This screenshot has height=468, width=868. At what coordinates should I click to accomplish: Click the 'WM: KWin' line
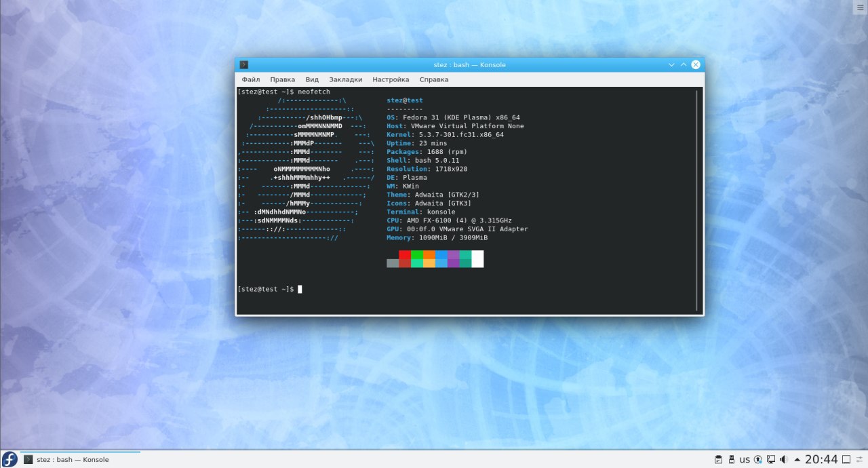[403, 186]
